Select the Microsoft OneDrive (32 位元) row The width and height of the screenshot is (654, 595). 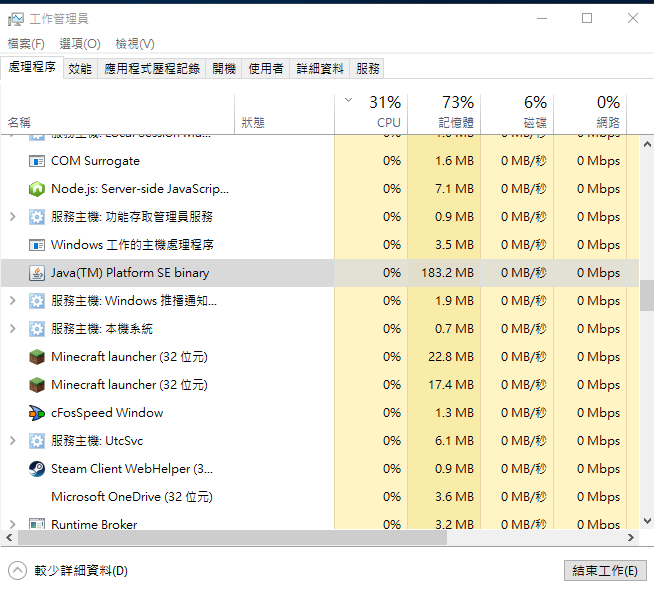(320, 497)
